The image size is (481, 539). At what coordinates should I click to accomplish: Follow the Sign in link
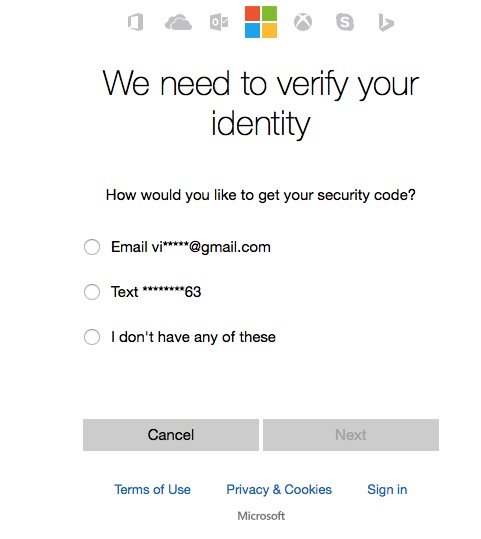[387, 490]
